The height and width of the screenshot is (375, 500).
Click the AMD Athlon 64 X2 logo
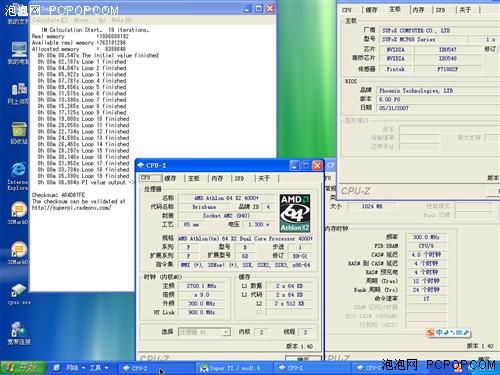pyautogui.click(x=295, y=213)
